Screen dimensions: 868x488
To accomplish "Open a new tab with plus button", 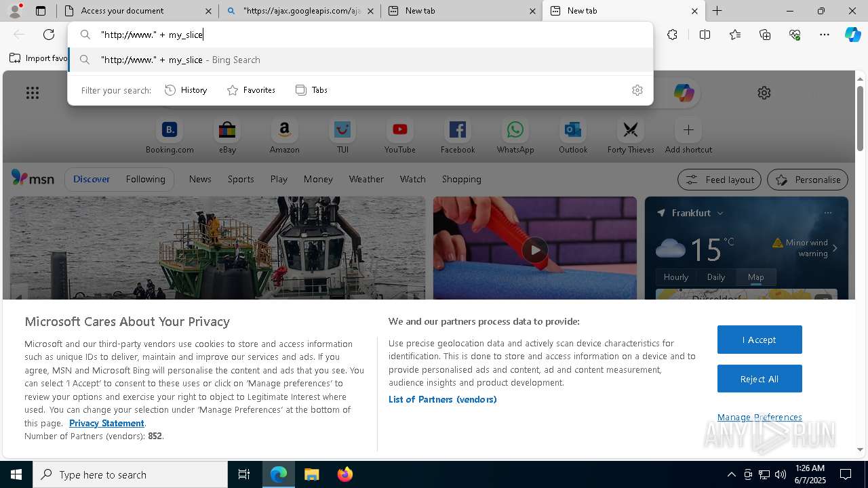I will pyautogui.click(x=717, y=11).
